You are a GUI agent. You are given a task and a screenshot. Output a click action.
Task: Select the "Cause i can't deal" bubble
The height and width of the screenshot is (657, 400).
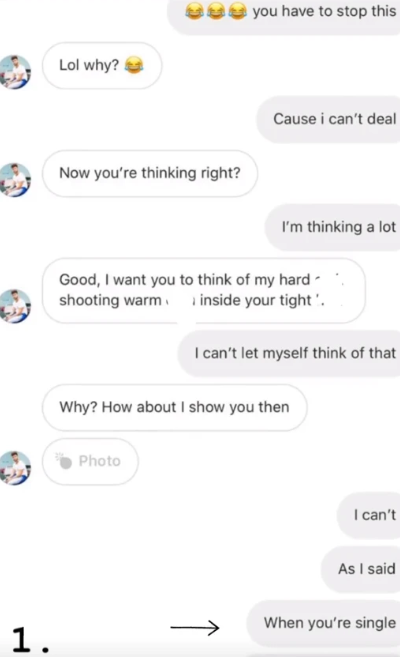[328, 119]
